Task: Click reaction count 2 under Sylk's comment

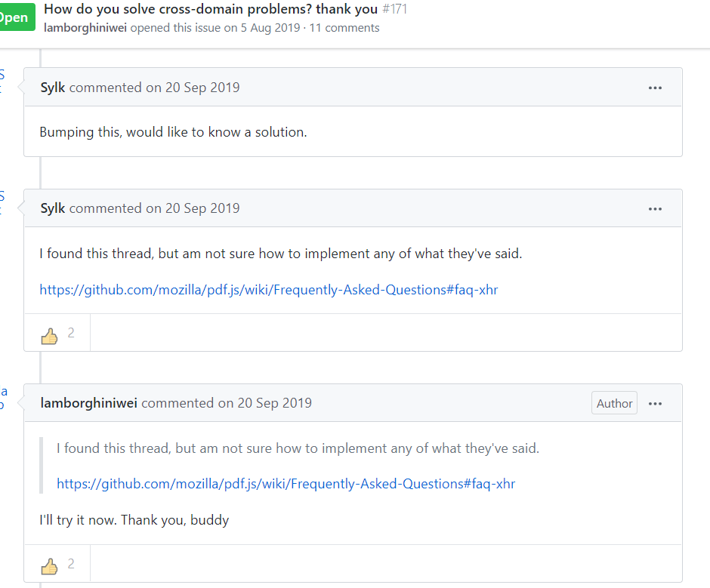Action: pyautogui.click(x=71, y=333)
